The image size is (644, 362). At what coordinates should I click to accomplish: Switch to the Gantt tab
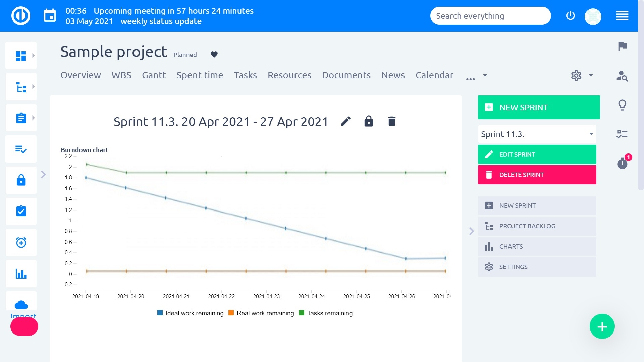[154, 75]
